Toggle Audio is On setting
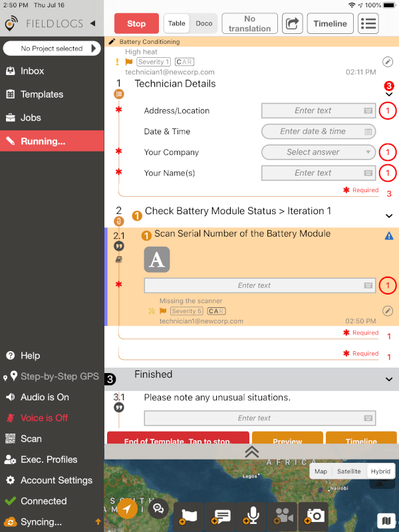 [45, 397]
